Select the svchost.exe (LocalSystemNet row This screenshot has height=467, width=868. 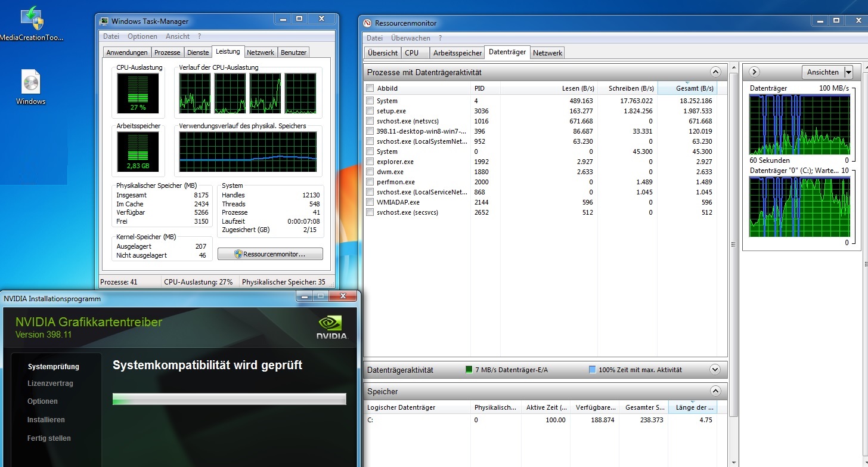tap(541, 141)
